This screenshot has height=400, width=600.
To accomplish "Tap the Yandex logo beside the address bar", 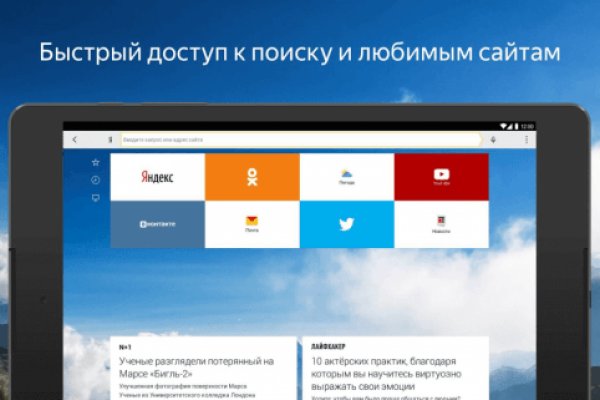I will pyautogui.click(x=110, y=139).
